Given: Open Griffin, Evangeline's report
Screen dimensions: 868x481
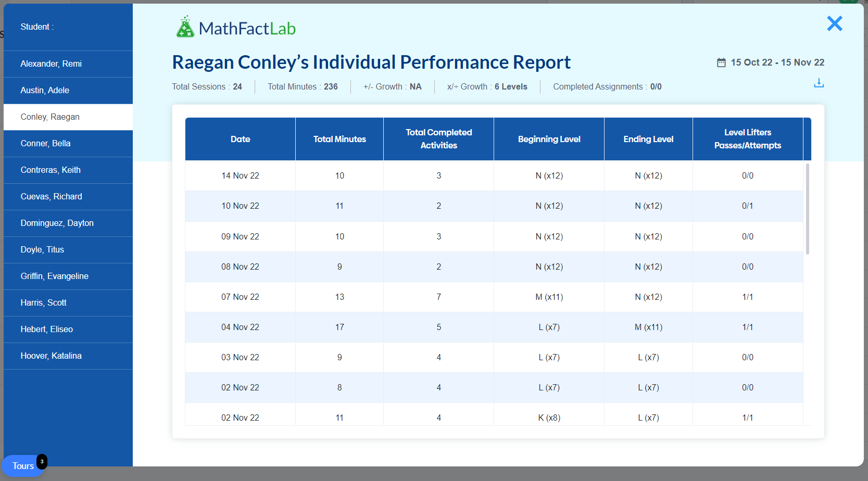Looking at the screenshot, I should tap(68, 276).
